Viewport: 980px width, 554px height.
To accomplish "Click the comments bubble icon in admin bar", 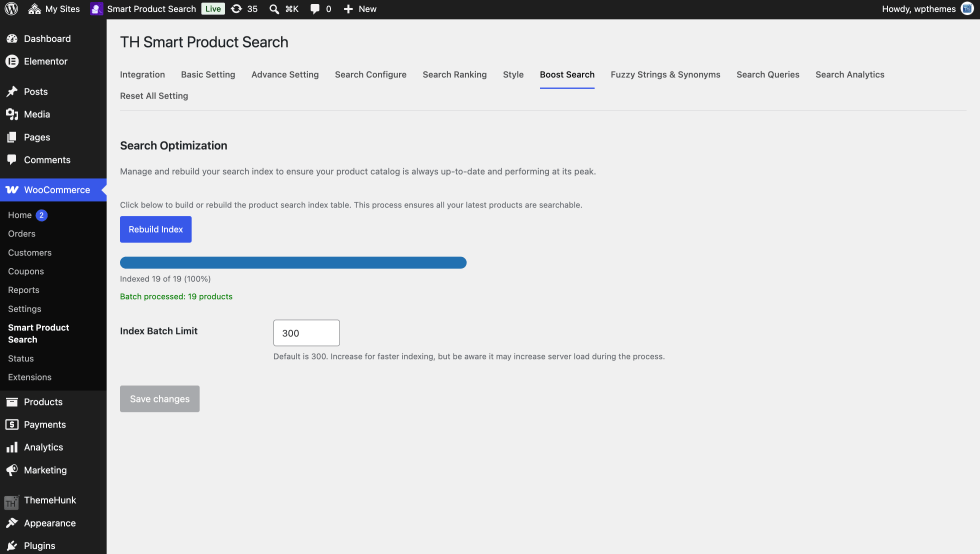I will [x=315, y=9].
